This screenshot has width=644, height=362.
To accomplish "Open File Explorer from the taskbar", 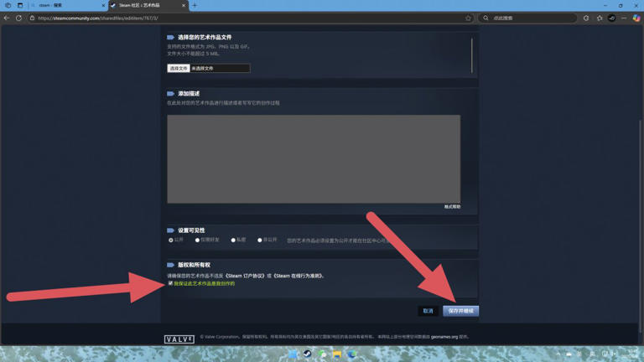I will coord(337,354).
